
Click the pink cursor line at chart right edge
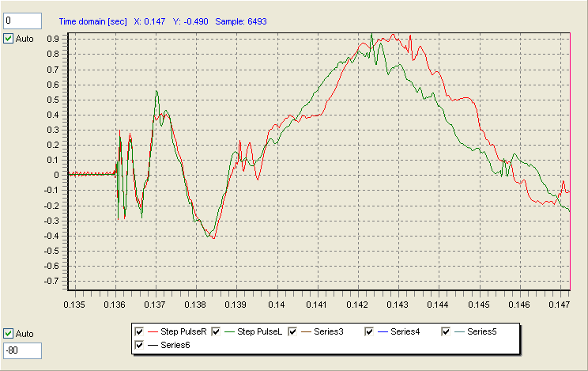pyautogui.click(x=570, y=161)
